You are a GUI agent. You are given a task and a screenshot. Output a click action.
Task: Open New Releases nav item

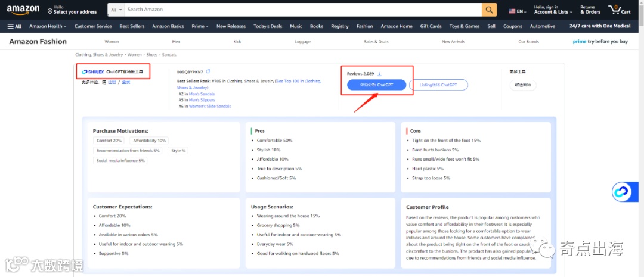click(x=231, y=26)
